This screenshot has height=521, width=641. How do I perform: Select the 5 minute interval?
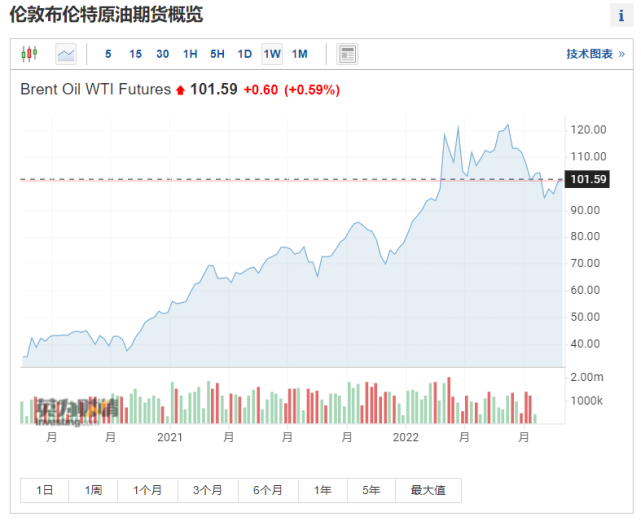pyautogui.click(x=108, y=53)
